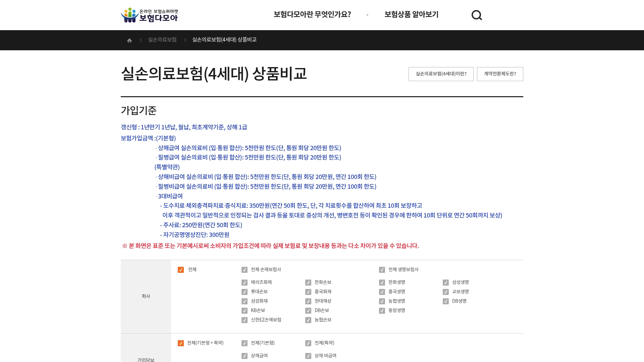Toggle the KB손보 checkbox

click(245, 311)
